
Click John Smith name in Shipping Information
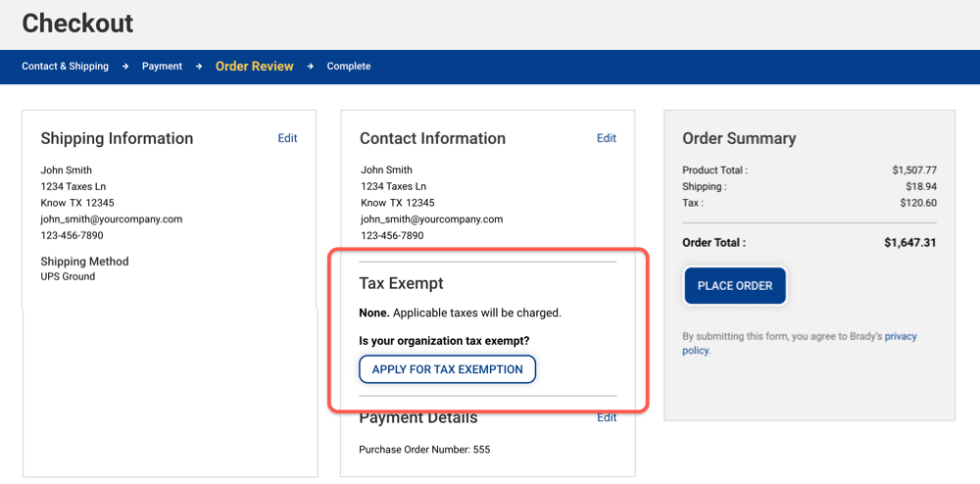point(67,169)
